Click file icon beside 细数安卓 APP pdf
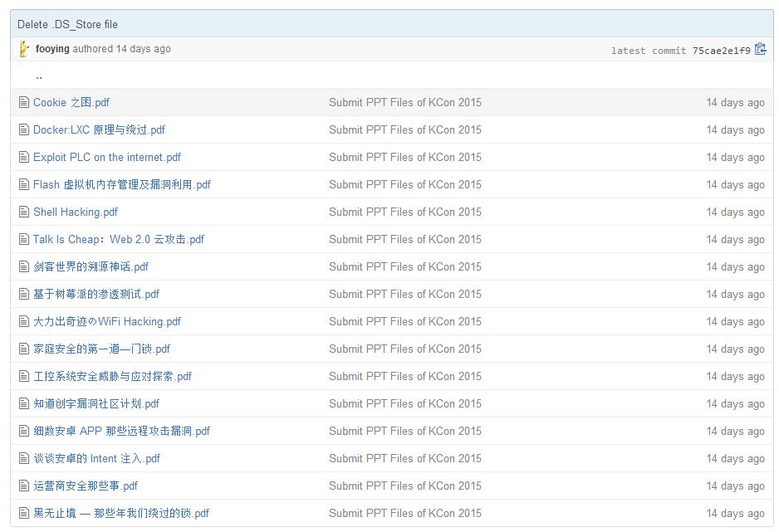779x532 pixels. point(23,431)
